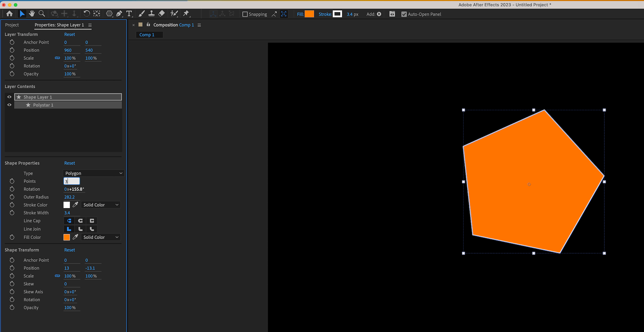Select the Clone Stamp tool

[x=152, y=14]
